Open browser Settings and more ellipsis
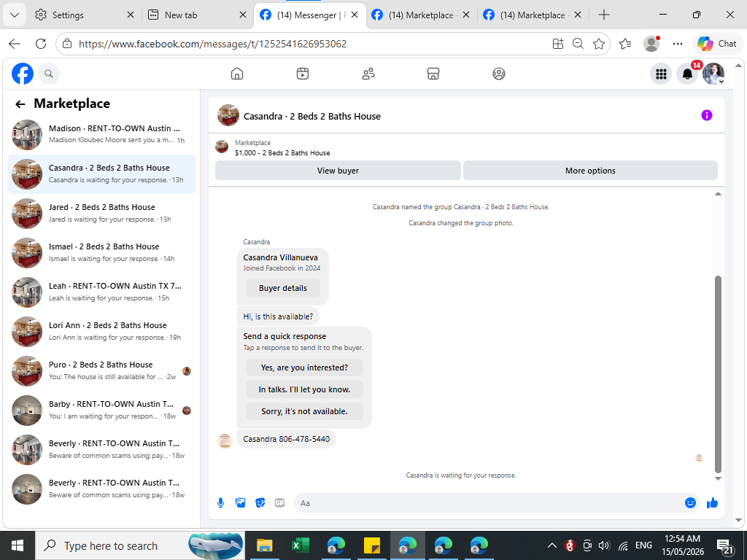The image size is (747, 560). click(678, 44)
